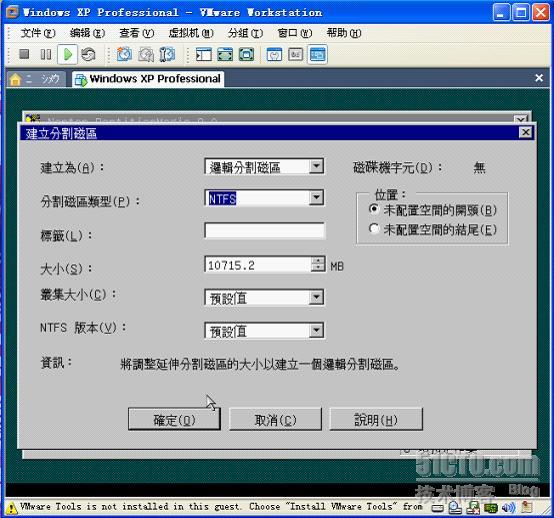Open the 文件(F) menu
This screenshot has width=554, height=518.
coord(38,33)
